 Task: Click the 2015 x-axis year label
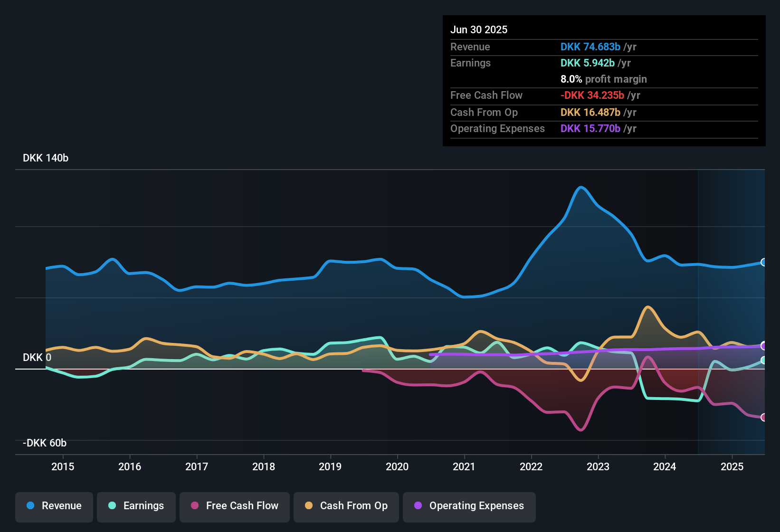pos(63,466)
